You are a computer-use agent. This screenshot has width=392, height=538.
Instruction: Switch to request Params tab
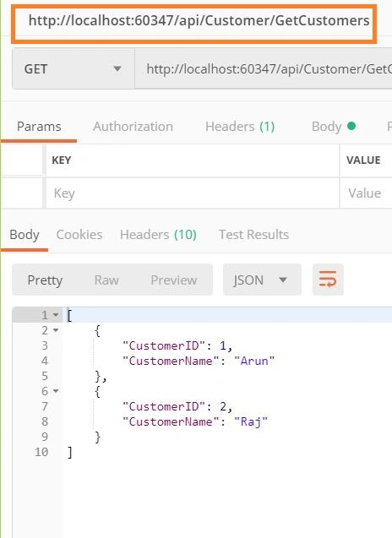(39, 127)
